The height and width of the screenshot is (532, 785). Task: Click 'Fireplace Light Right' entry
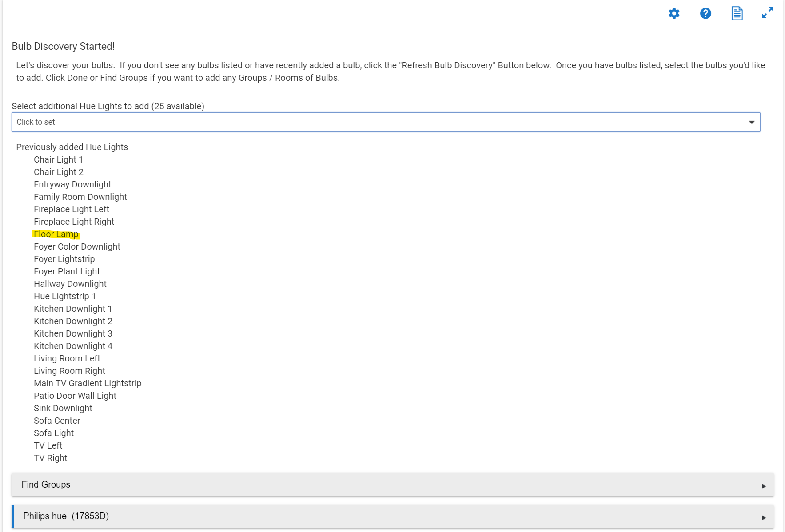point(74,222)
